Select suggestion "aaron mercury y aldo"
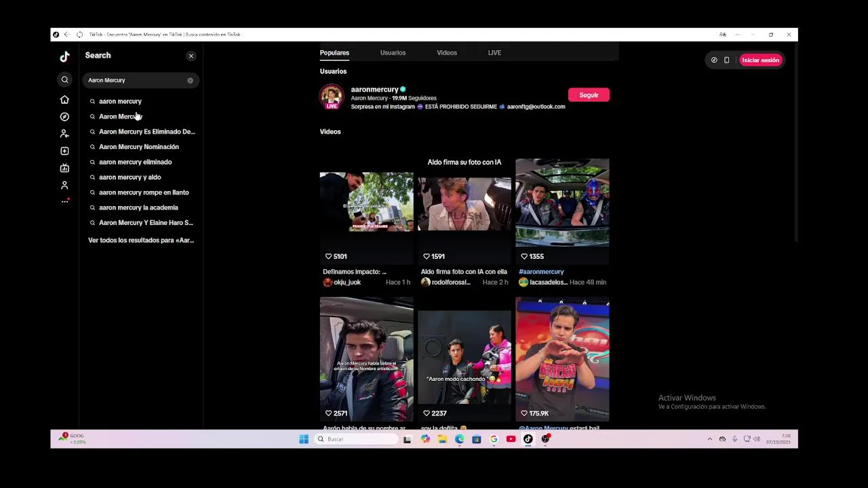The height and width of the screenshot is (488, 868). tap(130, 177)
